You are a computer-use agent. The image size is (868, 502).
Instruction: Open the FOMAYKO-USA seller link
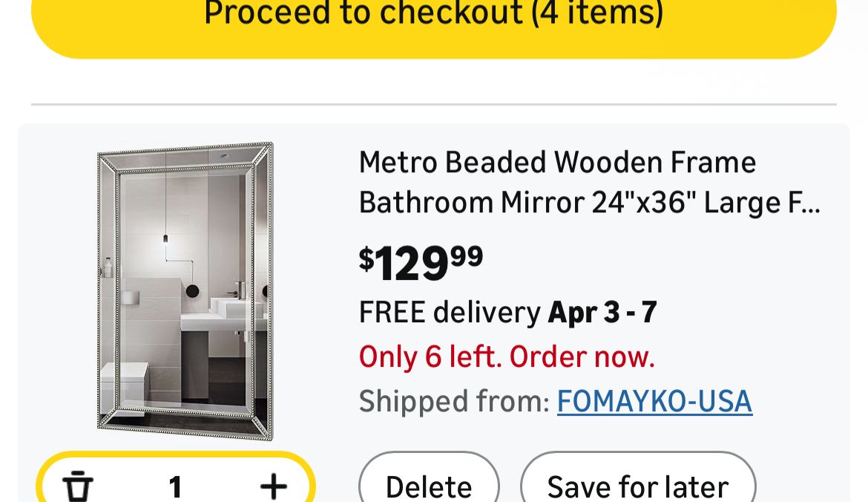(x=654, y=401)
